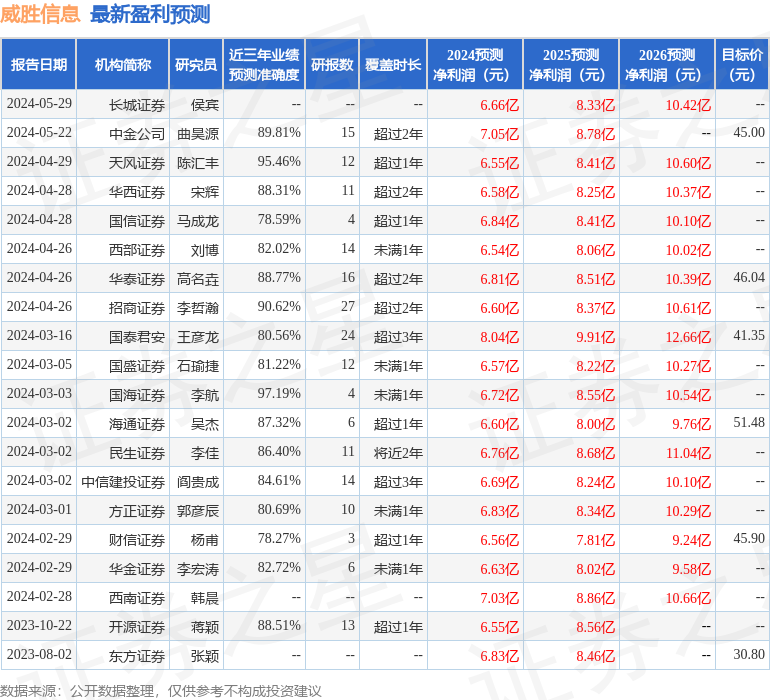Click the 威胜信息 title text
This screenshot has height=700, width=770.
coord(40,14)
